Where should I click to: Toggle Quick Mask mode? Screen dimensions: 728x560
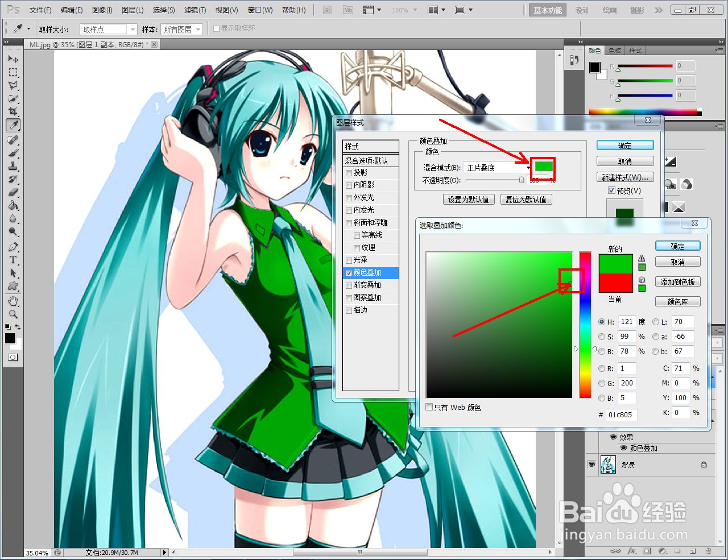(x=13, y=358)
